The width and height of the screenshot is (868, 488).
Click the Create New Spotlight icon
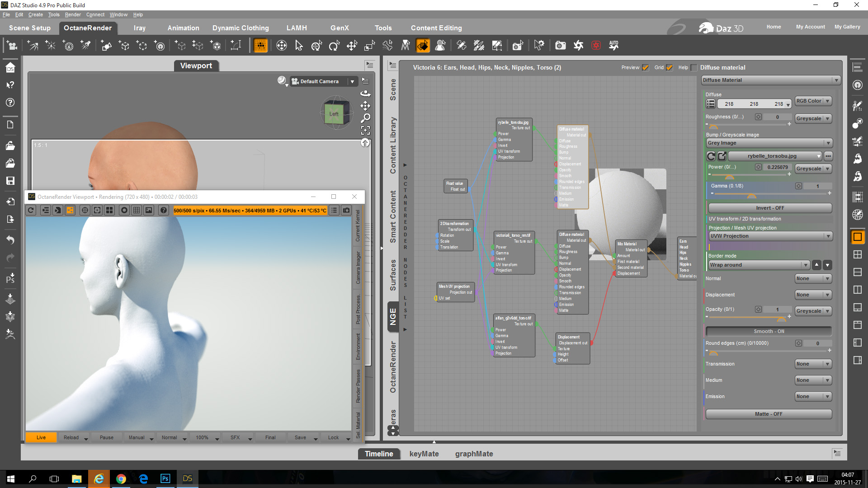coord(86,45)
